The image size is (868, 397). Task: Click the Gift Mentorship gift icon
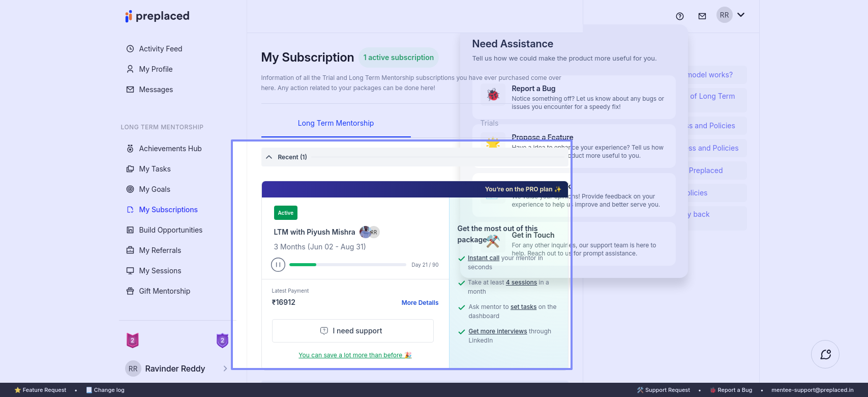pyautogui.click(x=130, y=291)
